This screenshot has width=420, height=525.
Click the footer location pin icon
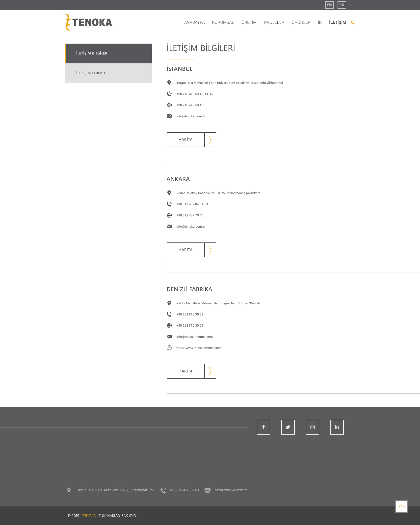click(x=69, y=490)
